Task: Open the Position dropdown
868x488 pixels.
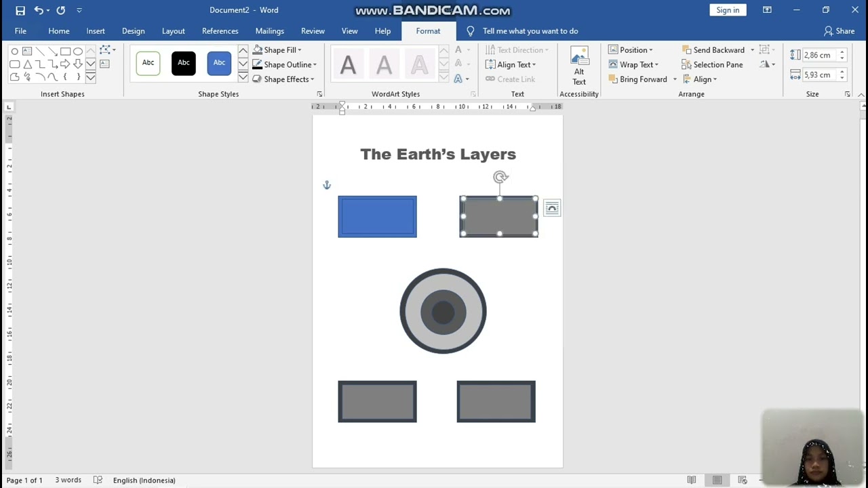Action: 631,50
